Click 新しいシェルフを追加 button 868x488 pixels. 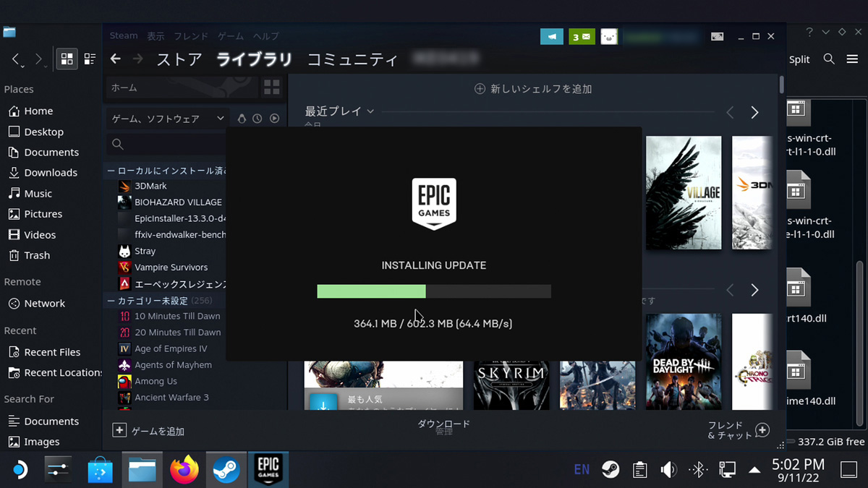pos(533,89)
